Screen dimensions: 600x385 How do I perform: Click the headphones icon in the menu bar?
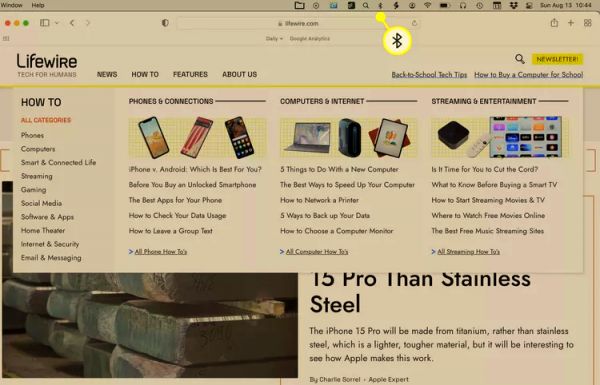coord(463,5)
